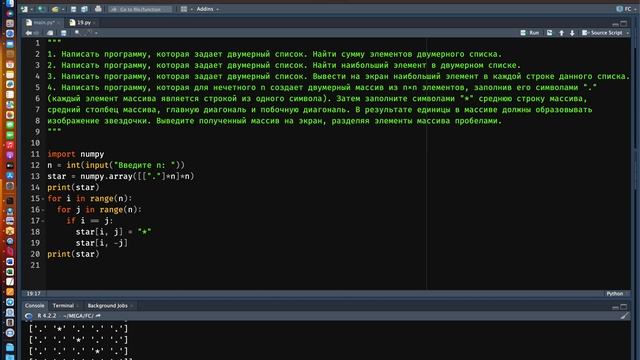Screen dimensions: 640x360
Task: Select the Background Jobs tab
Action: [x=108, y=305]
